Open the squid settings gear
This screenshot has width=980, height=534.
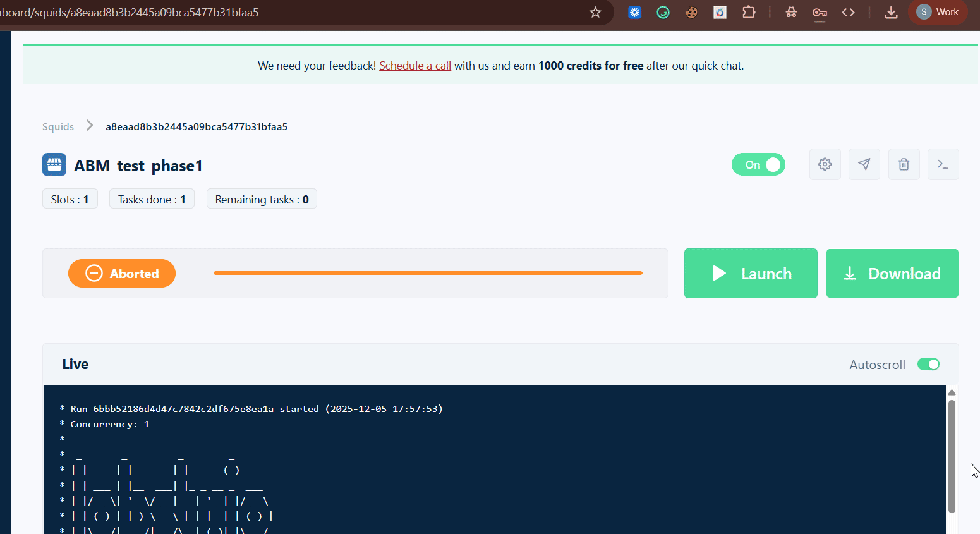click(x=825, y=164)
